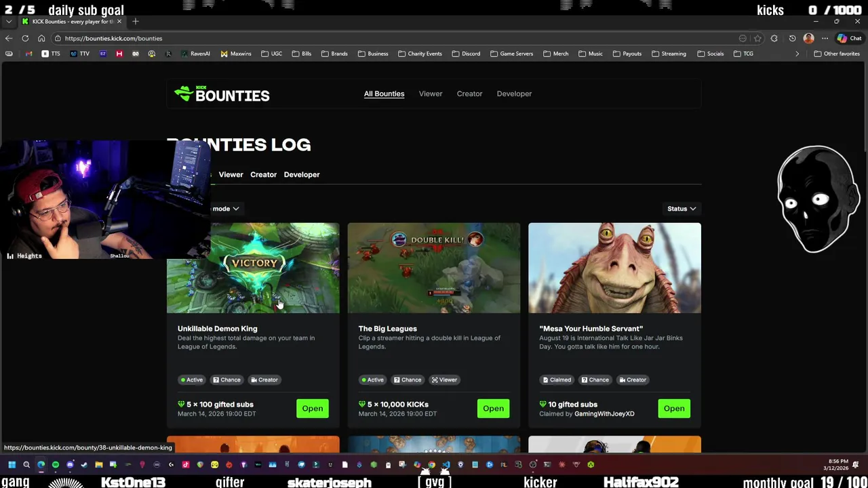This screenshot has height=488, width=868.
Task: Click the Viewer tag on The Big Leagues
Action: tap(444, 380)
